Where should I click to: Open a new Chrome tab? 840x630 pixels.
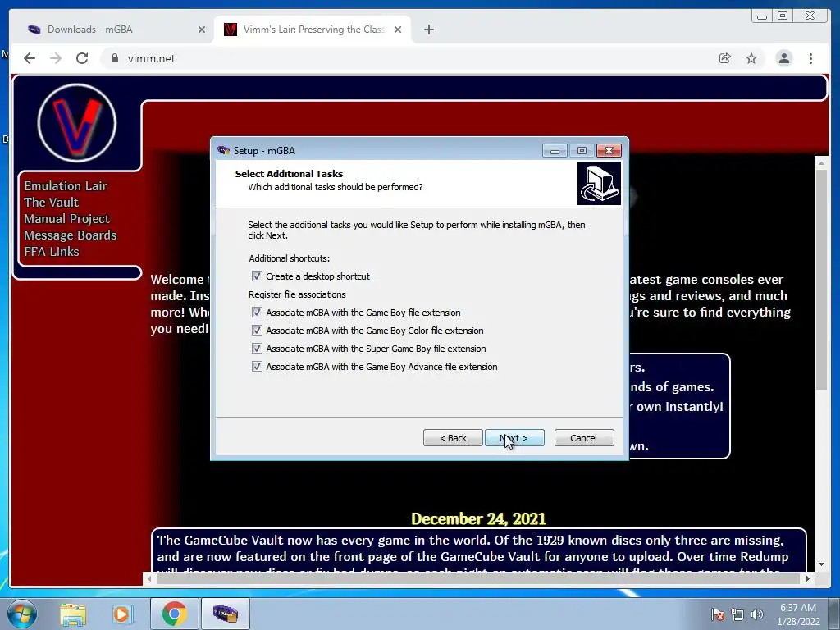(428, 30)
